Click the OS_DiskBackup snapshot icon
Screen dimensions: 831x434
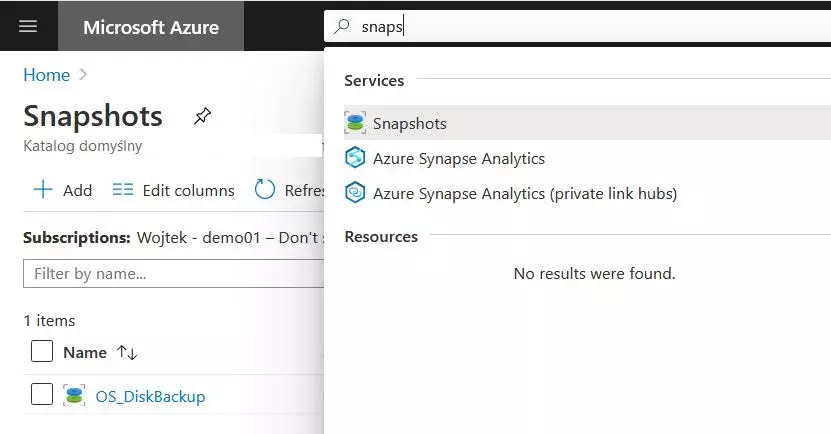point(74,395)
